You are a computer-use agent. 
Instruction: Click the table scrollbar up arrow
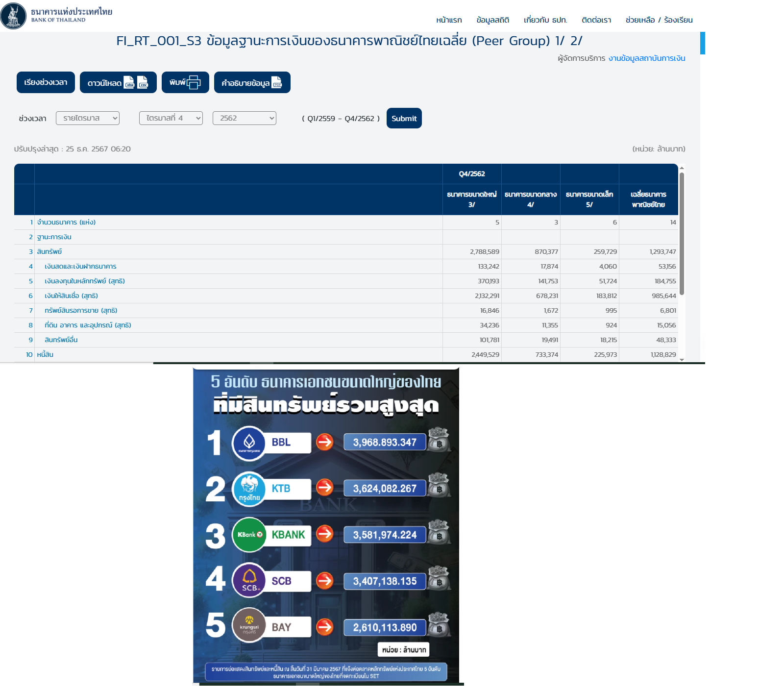[x=682, y=168]
